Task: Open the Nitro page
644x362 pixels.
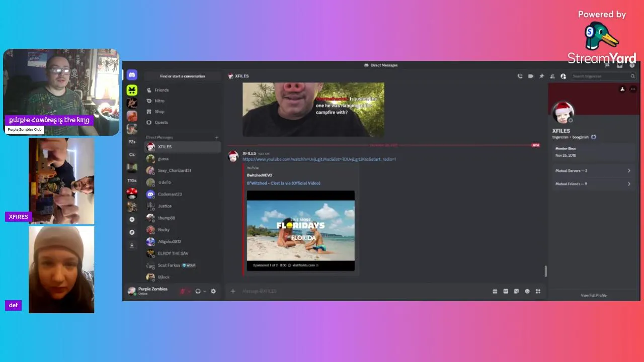Action: 182,101
